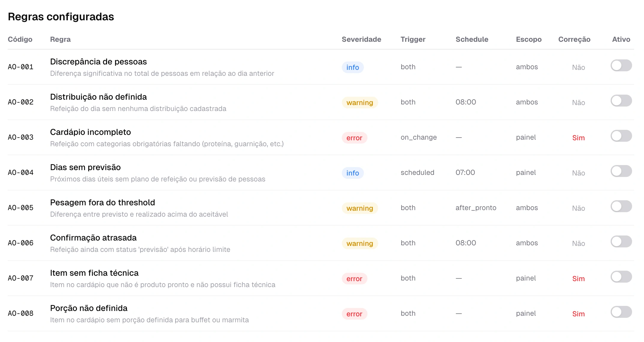Enable the AO-001 Discrepância de pessoas toggle

click(621, 65)
